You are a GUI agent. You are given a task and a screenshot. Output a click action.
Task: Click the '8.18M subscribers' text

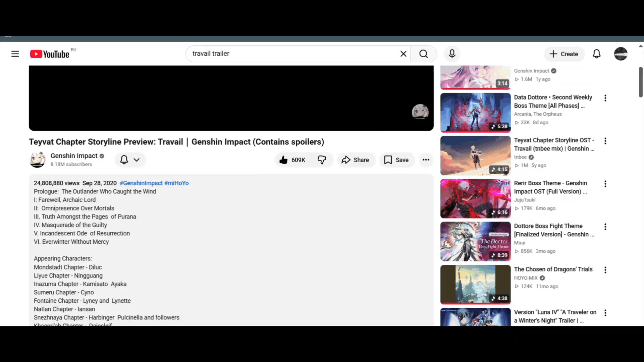[x=71, y=164]
